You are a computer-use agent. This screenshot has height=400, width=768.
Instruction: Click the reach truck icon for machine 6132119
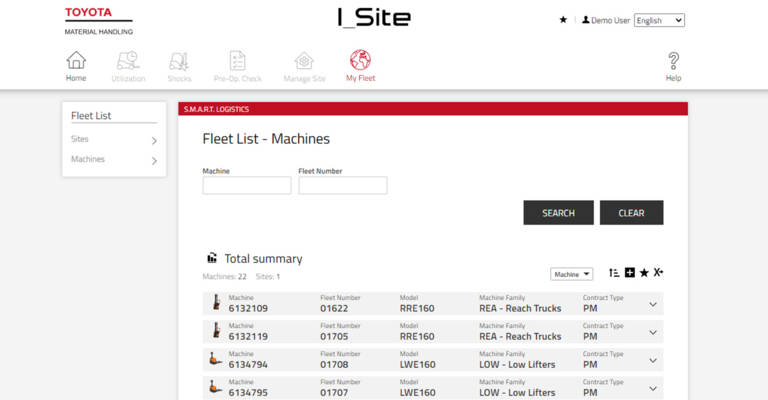point(216,330)
